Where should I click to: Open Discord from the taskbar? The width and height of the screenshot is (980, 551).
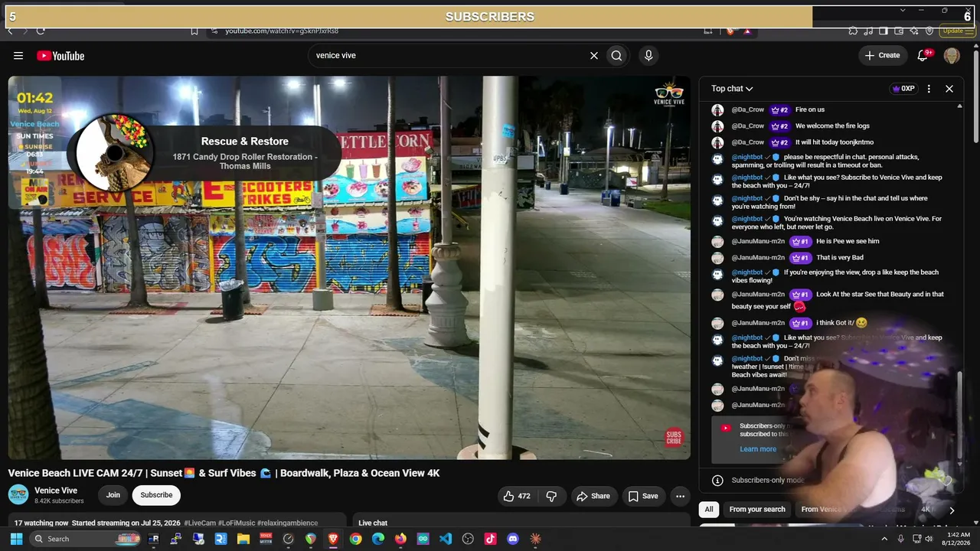pos(513,539)
